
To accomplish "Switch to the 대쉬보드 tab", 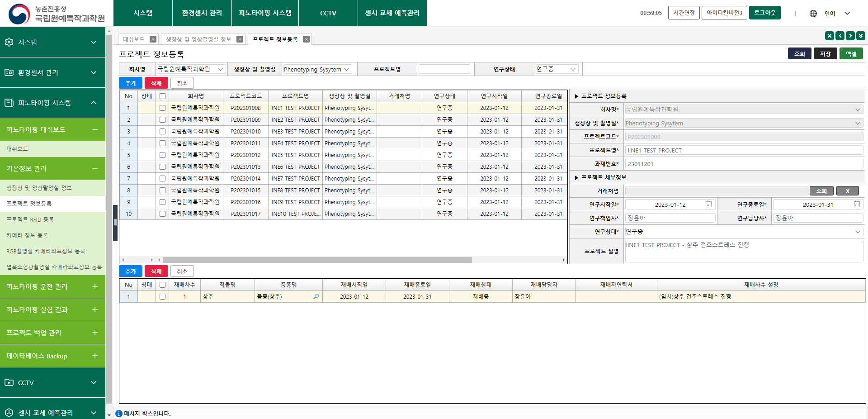I will coord(134,39).
